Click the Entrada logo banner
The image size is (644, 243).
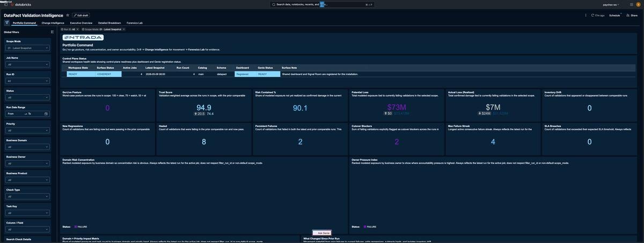click(x=83, y=38)
